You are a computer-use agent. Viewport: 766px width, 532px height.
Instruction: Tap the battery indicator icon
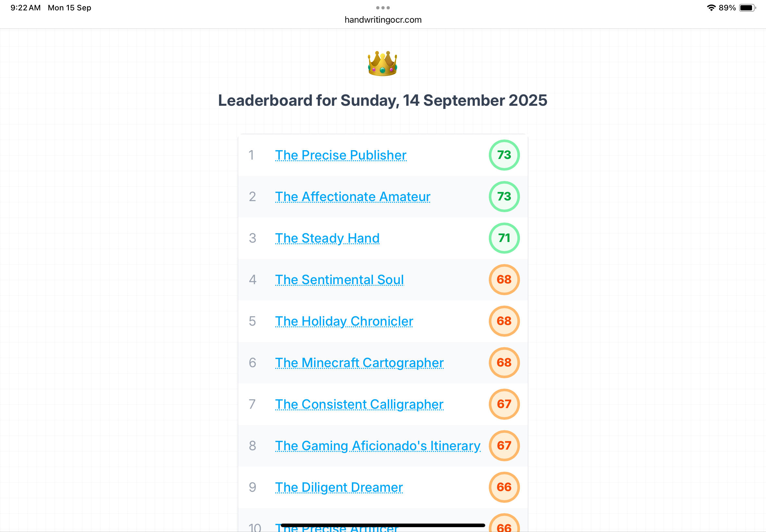pyautogui.click(x=747, y=8)
